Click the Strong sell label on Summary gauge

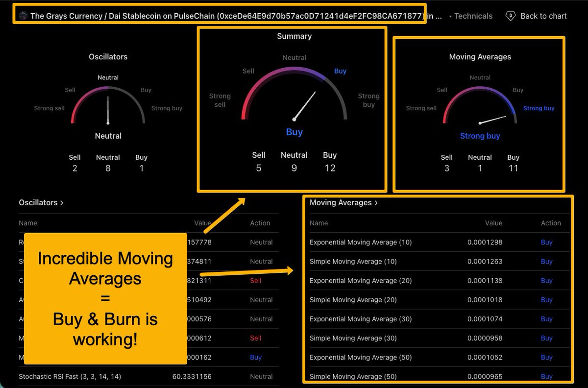pyautogui.click(x=220, y=100)
